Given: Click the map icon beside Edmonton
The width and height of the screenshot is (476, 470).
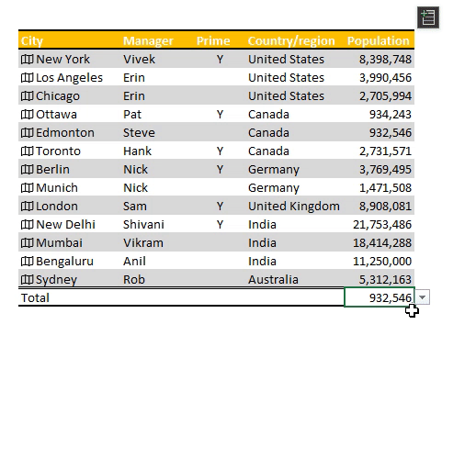Looking at the screenshot, I should click(27, 132).
